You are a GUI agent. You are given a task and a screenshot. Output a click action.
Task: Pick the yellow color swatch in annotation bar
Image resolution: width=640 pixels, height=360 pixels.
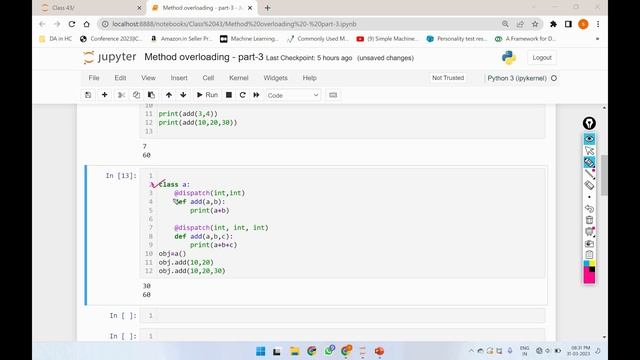[592, 263]
